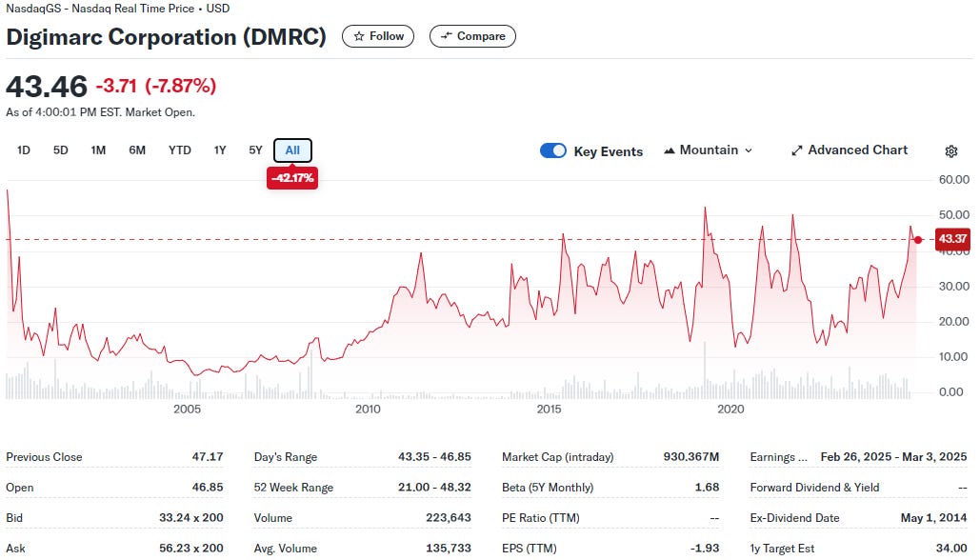The image size is (980, 560).
Task: Click the 60.00 y-axis label
Action: [954, 180]
